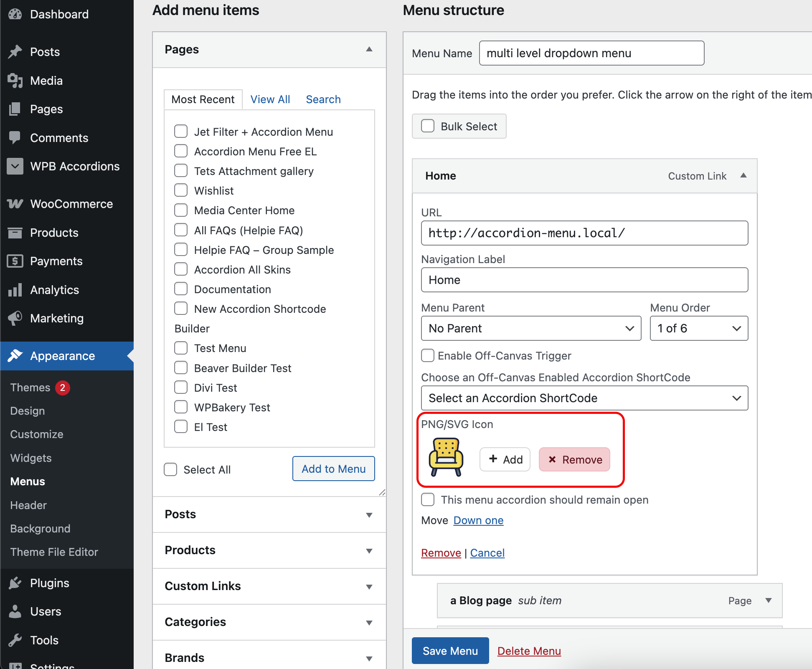Click the URL input field

tap(584, 233)
